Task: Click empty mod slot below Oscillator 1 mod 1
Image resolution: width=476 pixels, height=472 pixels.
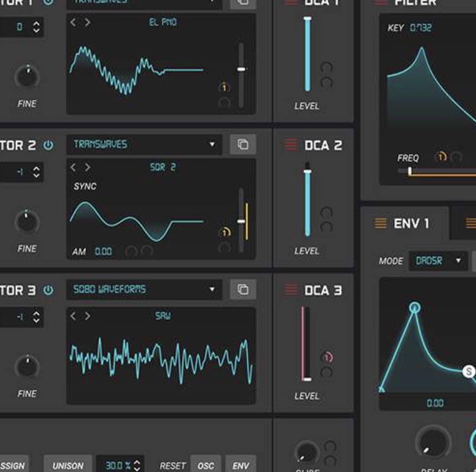Action: coord(225,103)
